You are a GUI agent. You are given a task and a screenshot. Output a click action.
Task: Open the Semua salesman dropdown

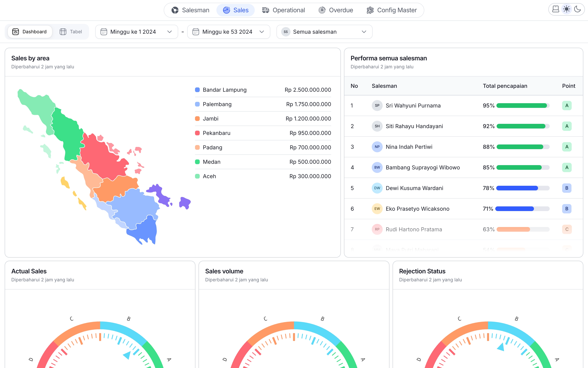[324, 32]
